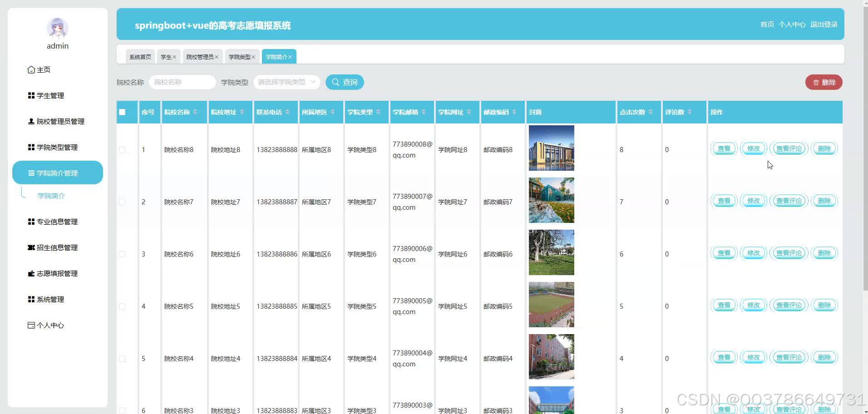The image size is (868, 414).
Task: Toggle the select-all header checkbox
Action: tap(122, 112)
